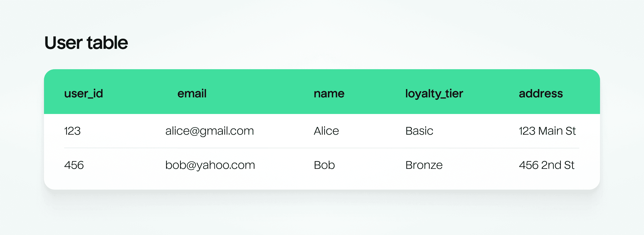Click the "User table" title heading
Viewport: 644px width, 235px height.
pos(86,43)
